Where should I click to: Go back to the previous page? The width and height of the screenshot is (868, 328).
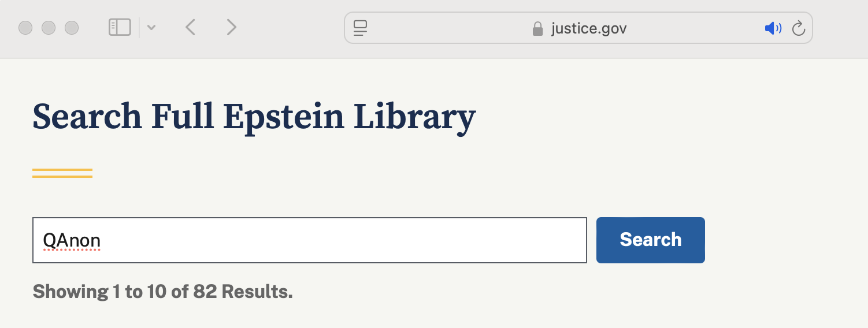click(190, 27)
